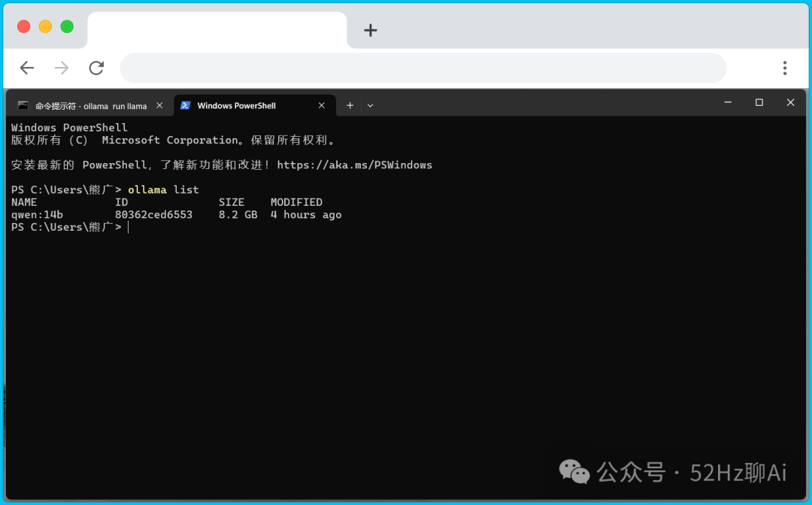Reload the page with refresh icon
This screenshot has height=505, width=812.
point(96,68)
